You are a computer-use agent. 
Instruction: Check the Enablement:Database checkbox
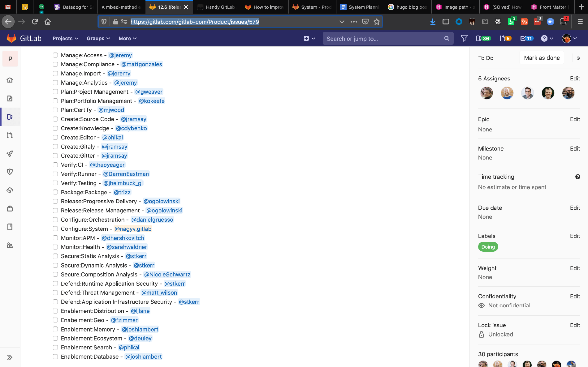tap(55, 356)
